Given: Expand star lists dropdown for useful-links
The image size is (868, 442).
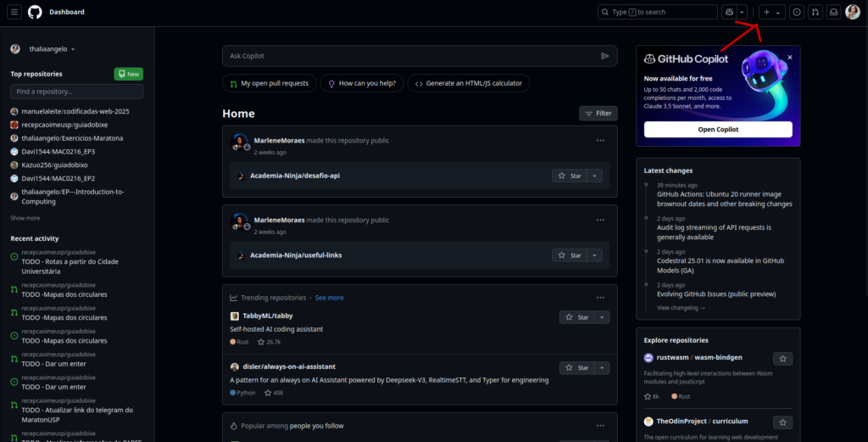Looking at the screenshot, I should coord(594,255).
